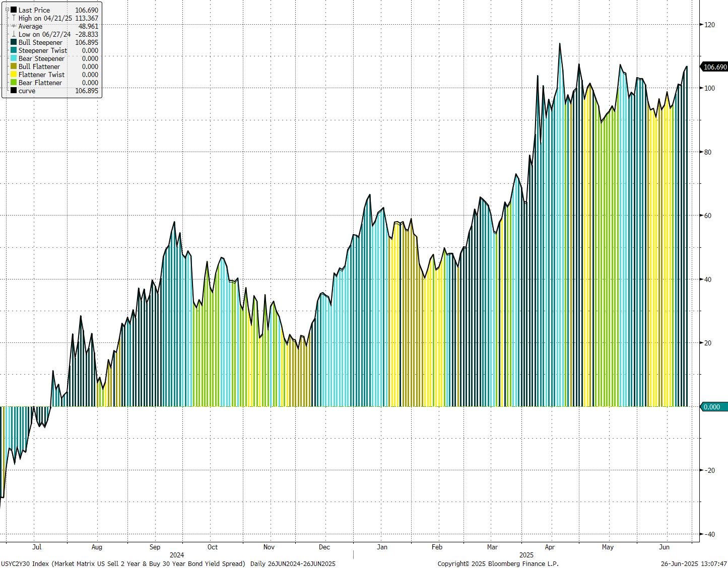Click the Sep label on time axis
The image size is (728, 568).
155,547
